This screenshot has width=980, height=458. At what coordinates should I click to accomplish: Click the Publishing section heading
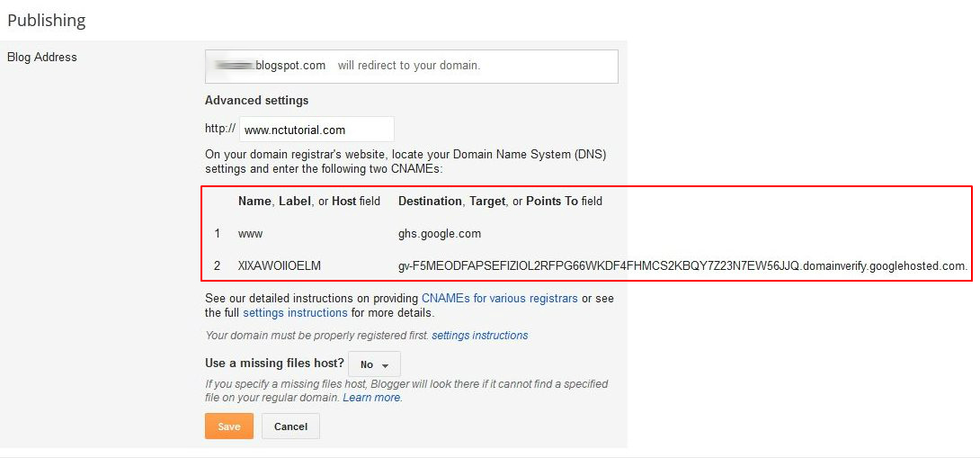point(46,20)
